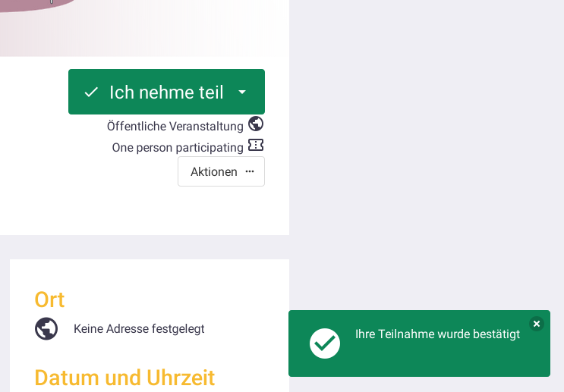Screen dimensions: 564x392
Task: Click the earth icon next to address
Action: coord(46,328)
